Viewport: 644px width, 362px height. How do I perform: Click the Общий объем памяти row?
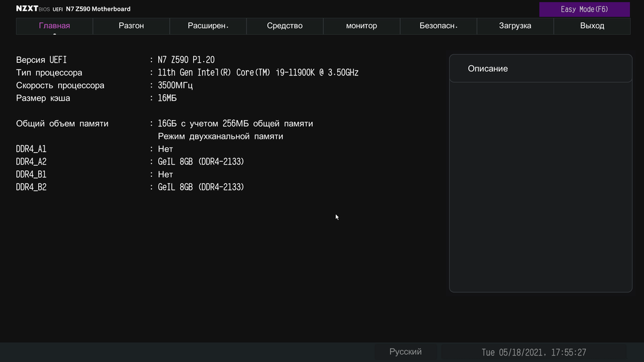62,123
